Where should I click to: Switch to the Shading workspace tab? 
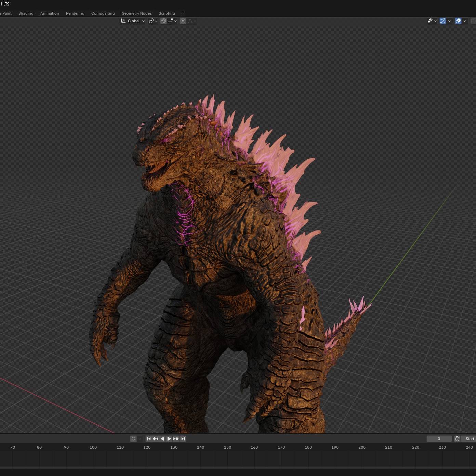click(x=26, y=13)
